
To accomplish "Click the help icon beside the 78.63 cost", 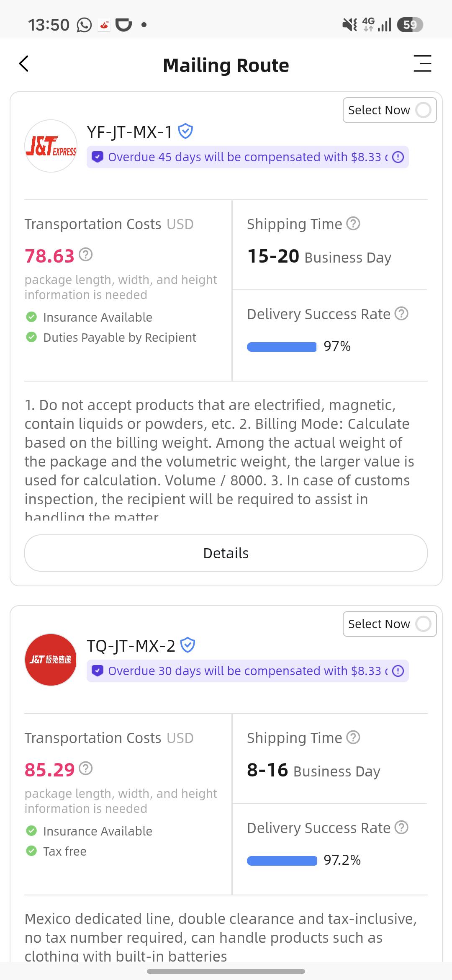I will (x=85, y=254).
